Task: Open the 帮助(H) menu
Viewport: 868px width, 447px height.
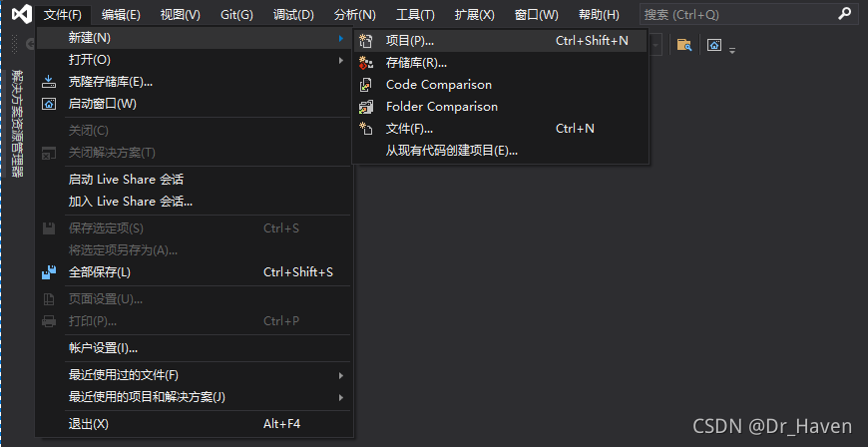Action: (x=599, y=15)
